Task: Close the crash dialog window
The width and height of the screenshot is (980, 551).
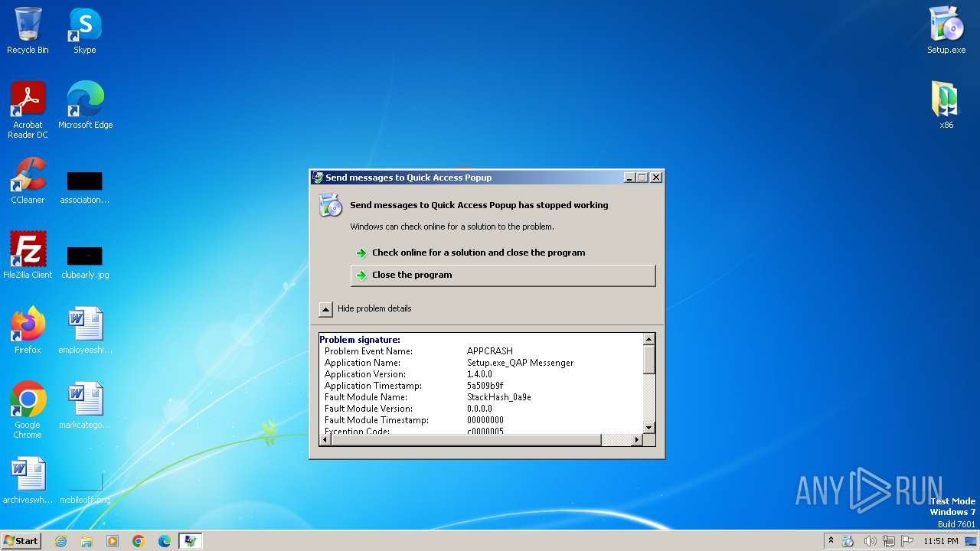Action: point(655,177)
